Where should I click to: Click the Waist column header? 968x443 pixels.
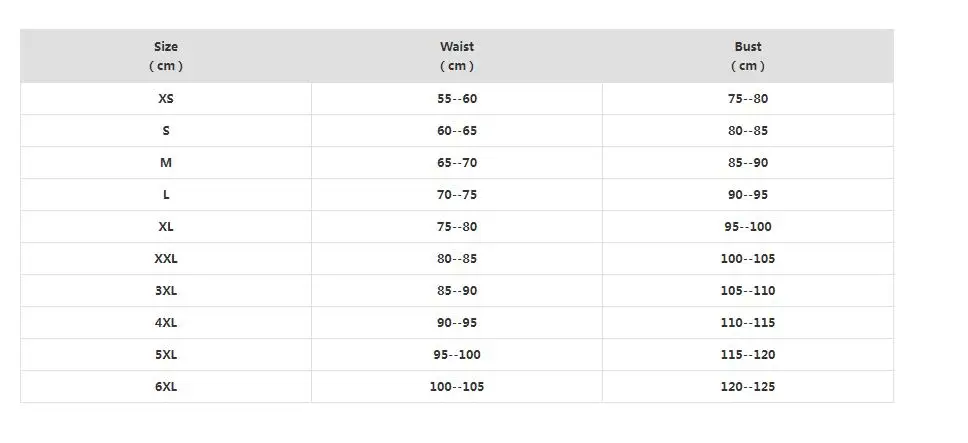click(x=457, y=56)
